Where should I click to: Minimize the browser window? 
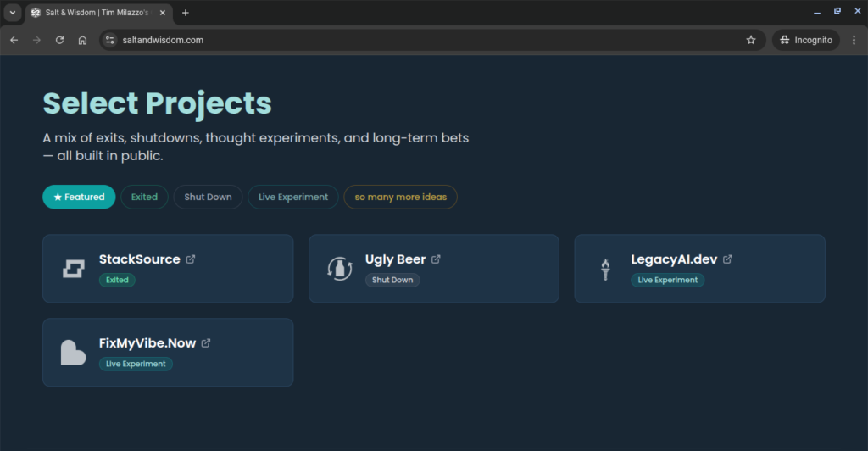(816, 12)
